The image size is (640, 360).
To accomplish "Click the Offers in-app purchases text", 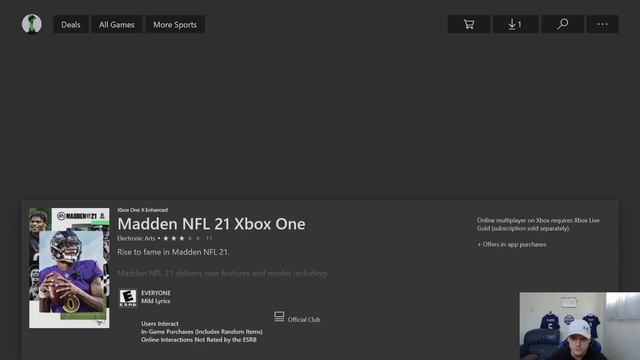I will (x=512, y=244).
